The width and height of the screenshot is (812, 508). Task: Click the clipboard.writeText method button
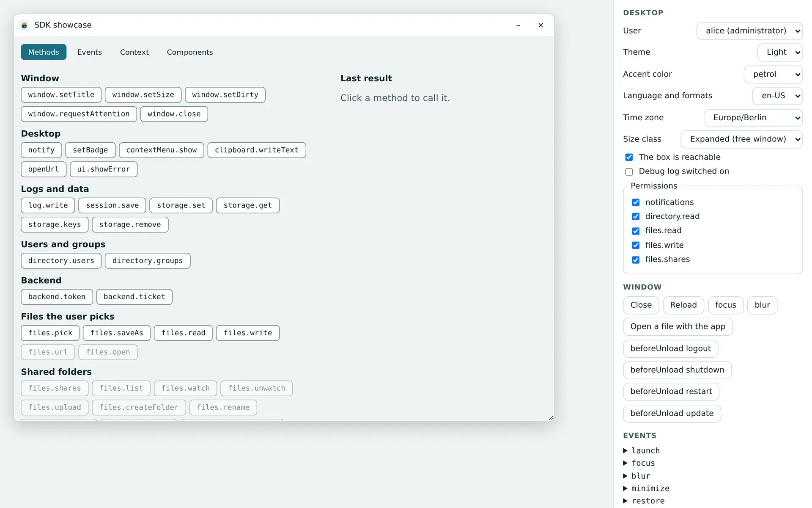pyautogui.click(x=257, y=150)
